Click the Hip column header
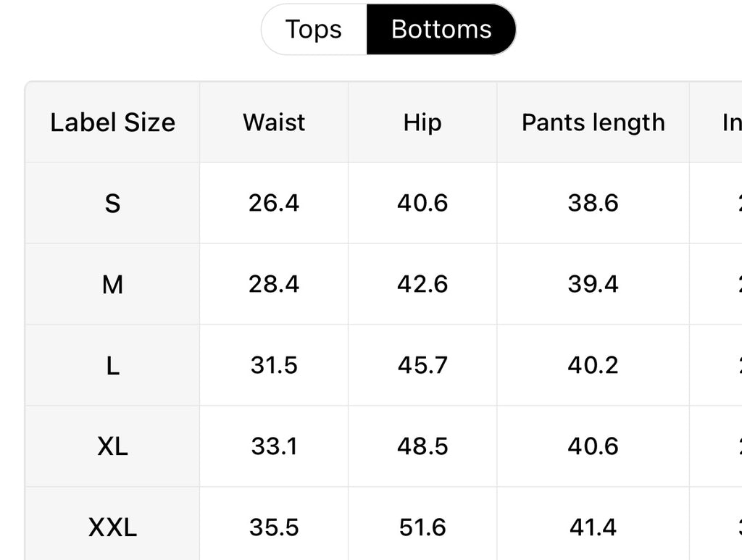 [x=422, y=122]
